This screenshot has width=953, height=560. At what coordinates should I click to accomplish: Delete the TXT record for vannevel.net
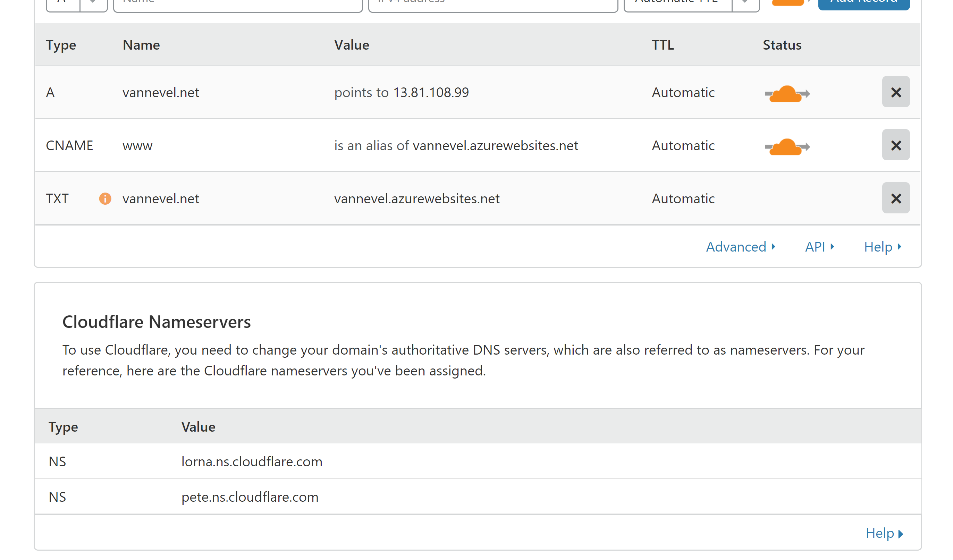(x=895, y=198)
